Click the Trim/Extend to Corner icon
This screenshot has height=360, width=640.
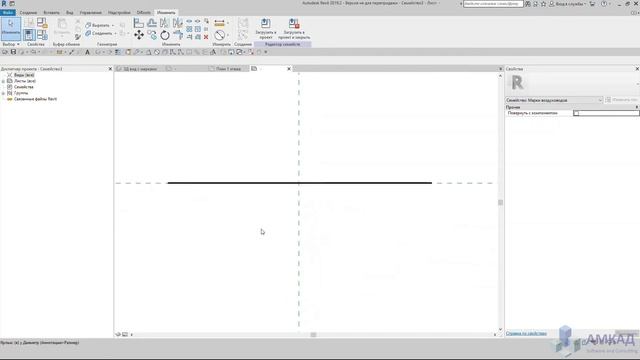178,35
